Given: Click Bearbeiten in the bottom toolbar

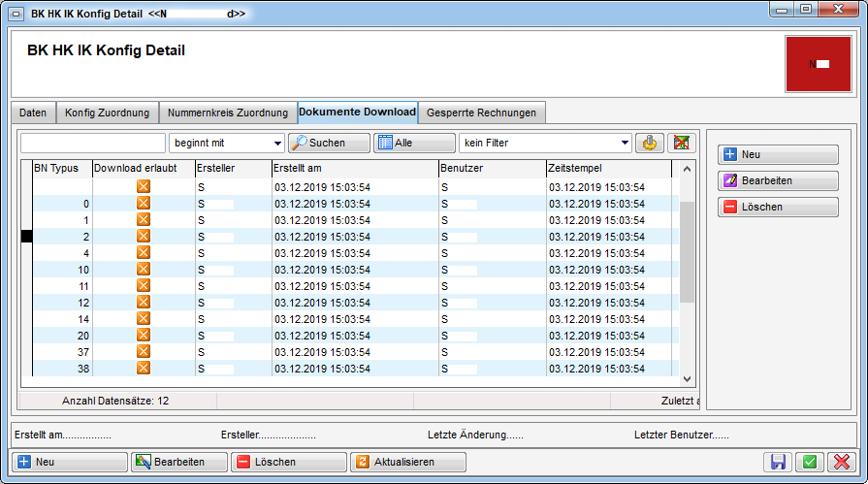Looking at the screenshot, I should click(x=179, y=462).
